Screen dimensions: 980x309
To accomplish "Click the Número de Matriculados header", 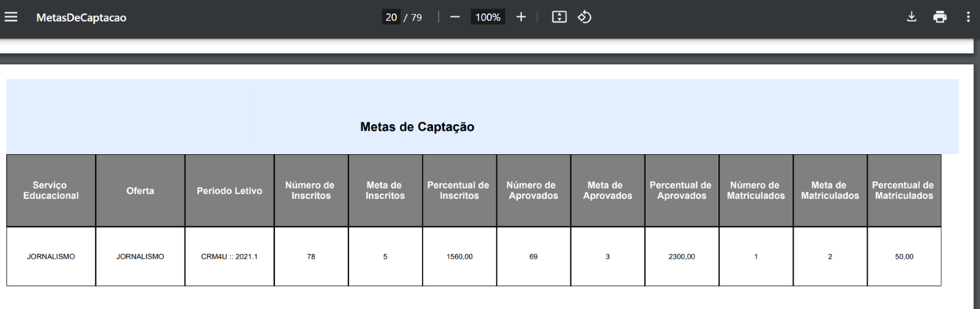I will [x=756, y=190].
